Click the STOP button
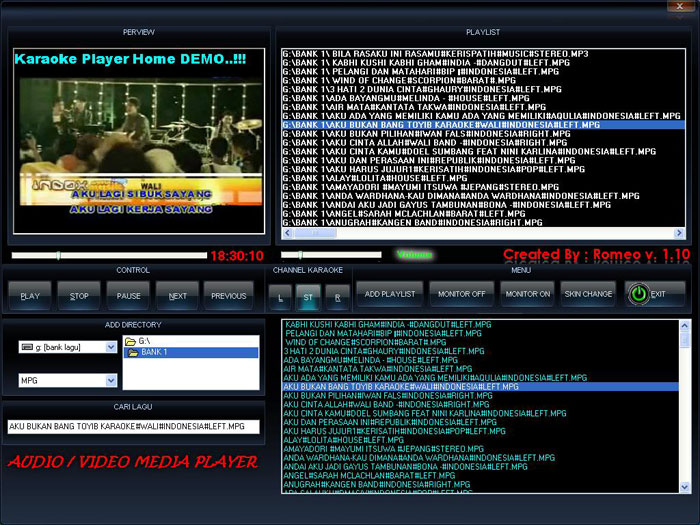The height and width of the screenshot is (525, 700). click(79, 295)
